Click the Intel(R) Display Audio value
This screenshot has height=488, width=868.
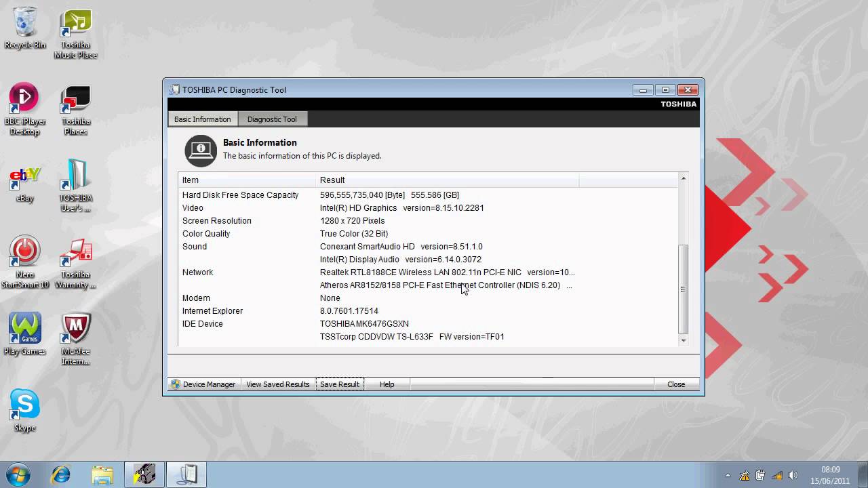[x=400, y=260]
